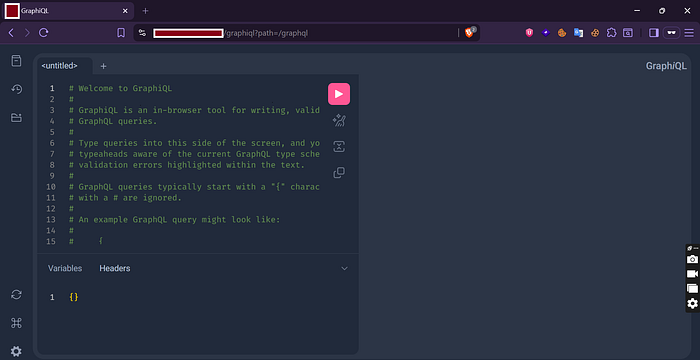This screenshot has width=700, height=360.
Task: Select the <untitled> query tab
Action: [59, 66]
